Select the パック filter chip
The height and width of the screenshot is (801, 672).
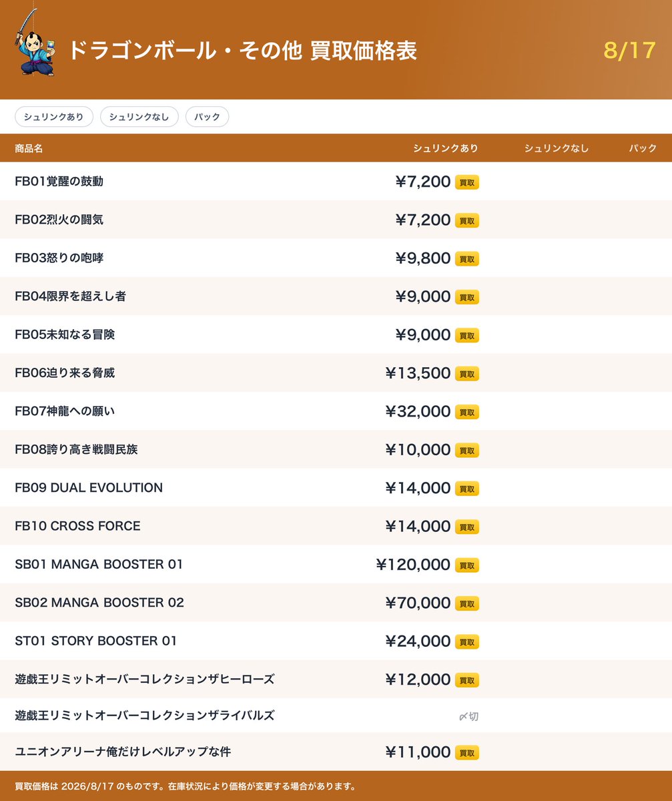pyautogui.click(x=208, y=117)
